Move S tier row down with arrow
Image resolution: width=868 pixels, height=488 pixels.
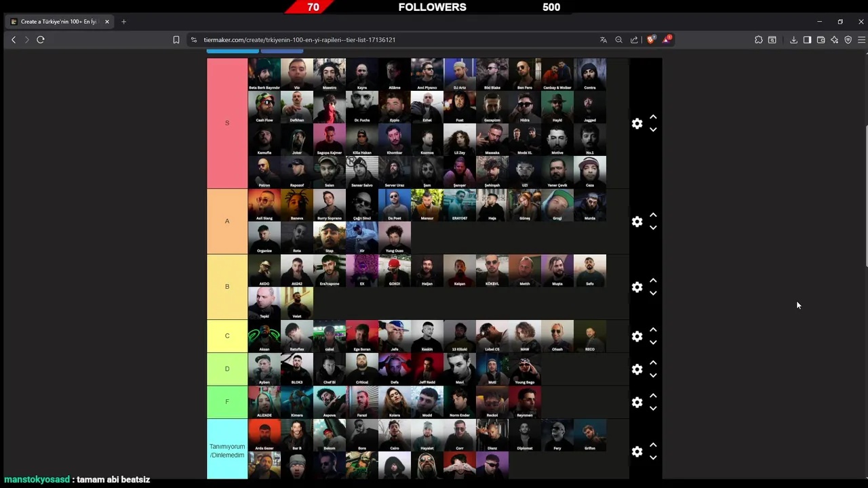(653, 129)
